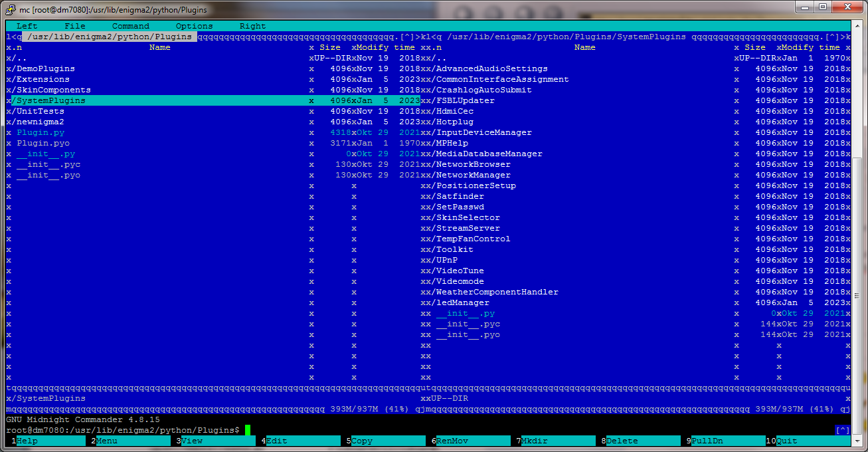Sort right panel by Size column header
This screenshot has width=868, height=452.
coord(754,47)
